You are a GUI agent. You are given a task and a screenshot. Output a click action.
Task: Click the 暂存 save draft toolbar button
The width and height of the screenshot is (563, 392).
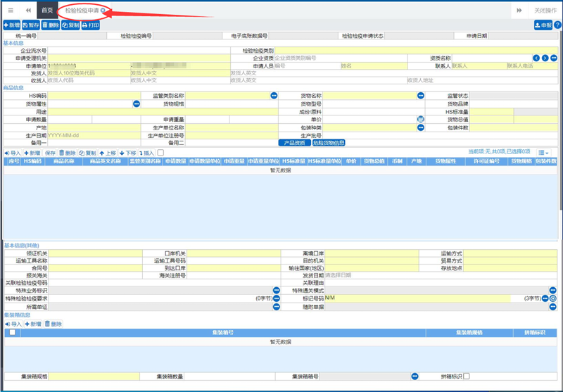coord(30,25)
